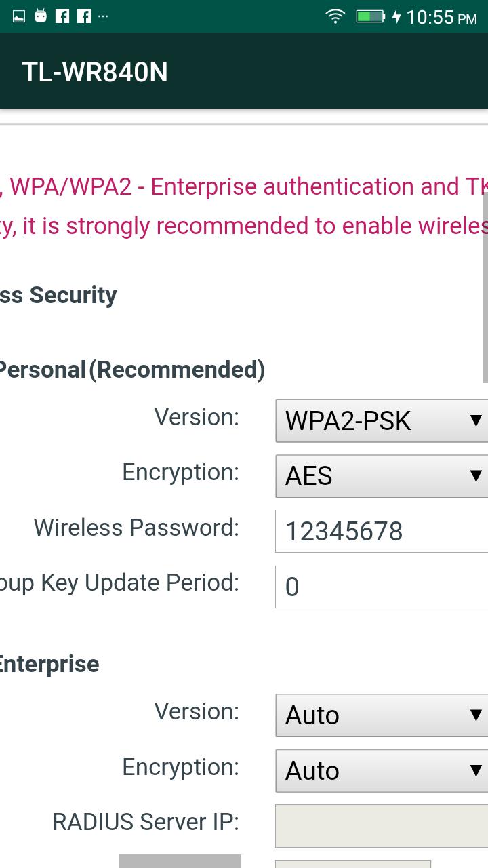Click the Wireless Password field
Screen dimensions: 488x868
(381, 532)
